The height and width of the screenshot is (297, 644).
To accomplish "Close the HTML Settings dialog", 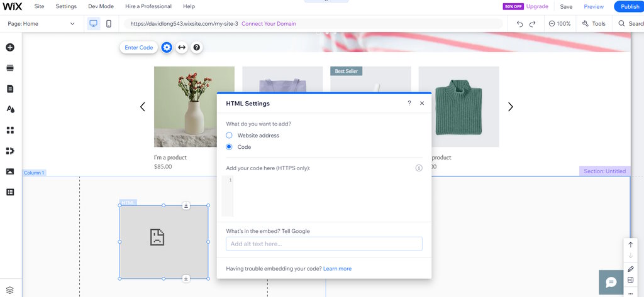I will click(422, 104).
